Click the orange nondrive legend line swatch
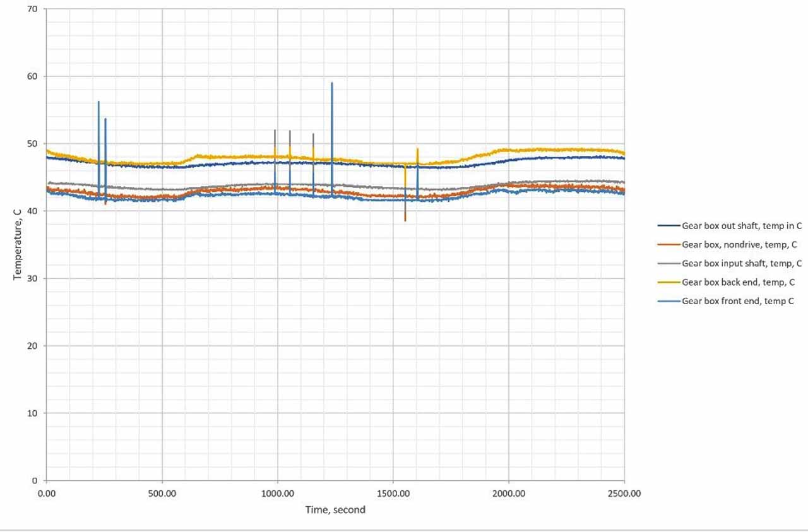This screenshot has width=808, height=532. coord(668,244)
